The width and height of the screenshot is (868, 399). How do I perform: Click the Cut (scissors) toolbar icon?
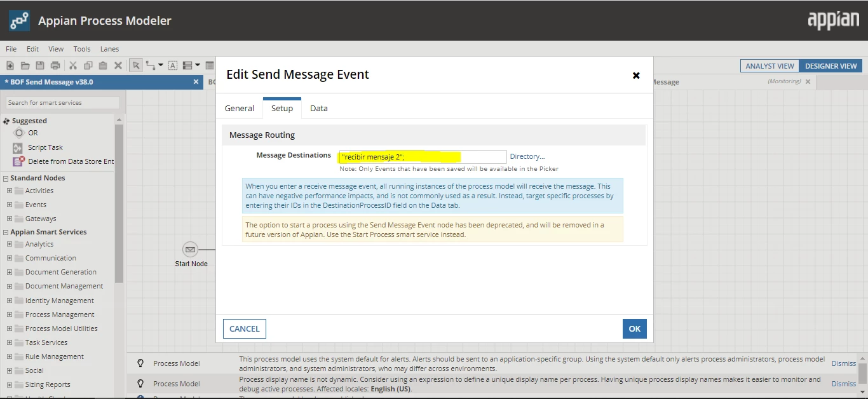pos(73,65)
